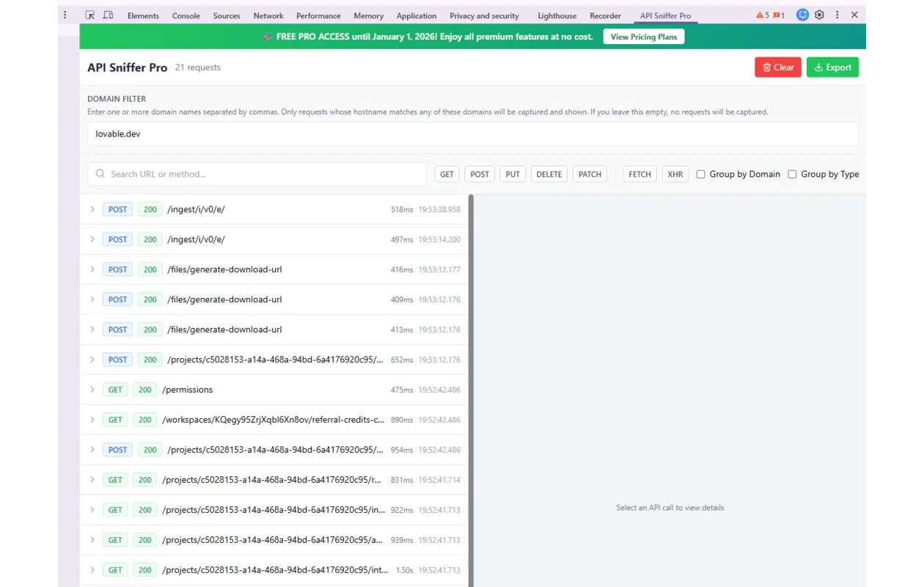Filter by DELETE method
924x587 pixels.
coord(549,174)
